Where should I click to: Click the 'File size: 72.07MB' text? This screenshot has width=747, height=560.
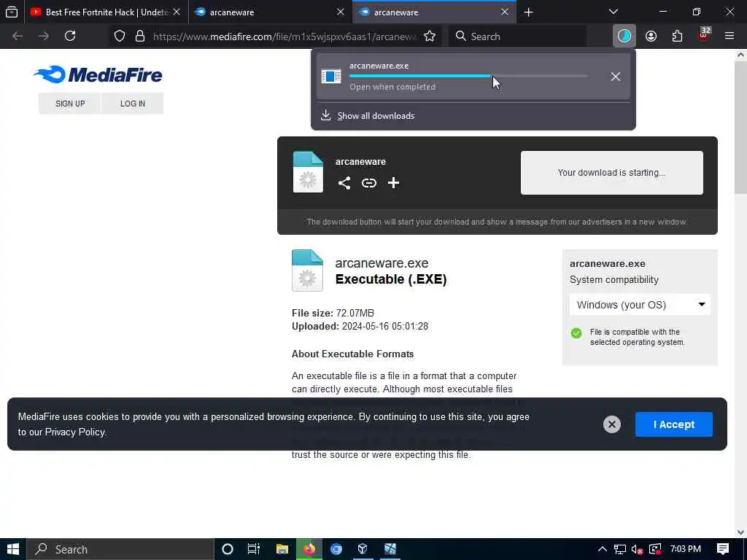pyautogui.click(x=333, y=313)
